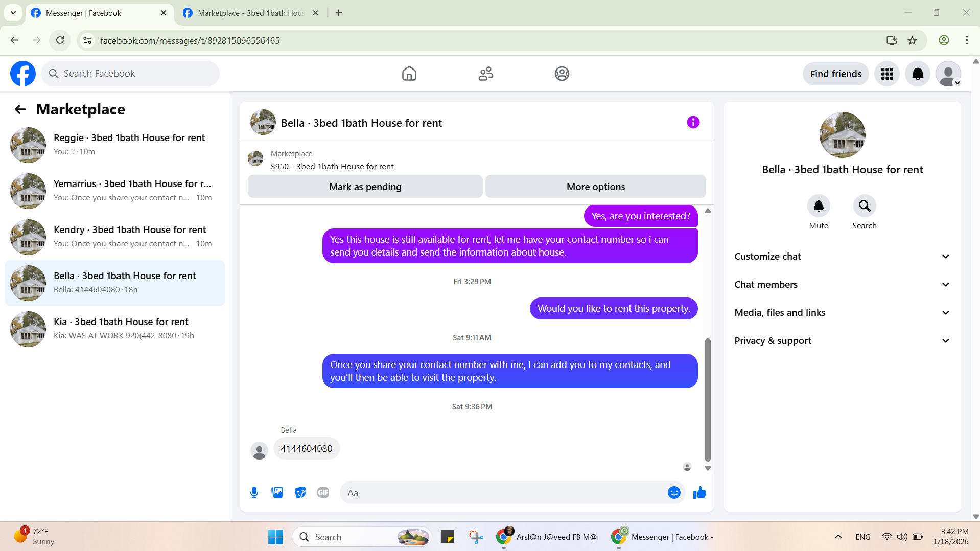This screenshot has height=551, width=980.
Task: Pick a GIF with the GIF icon
Action: pos(323,493)
